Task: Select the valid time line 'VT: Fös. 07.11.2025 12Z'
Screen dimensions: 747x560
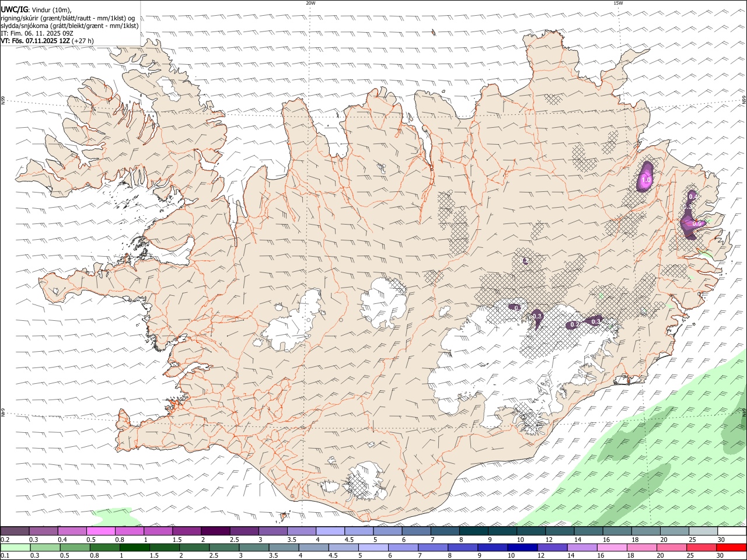Action: pos(36,41)
